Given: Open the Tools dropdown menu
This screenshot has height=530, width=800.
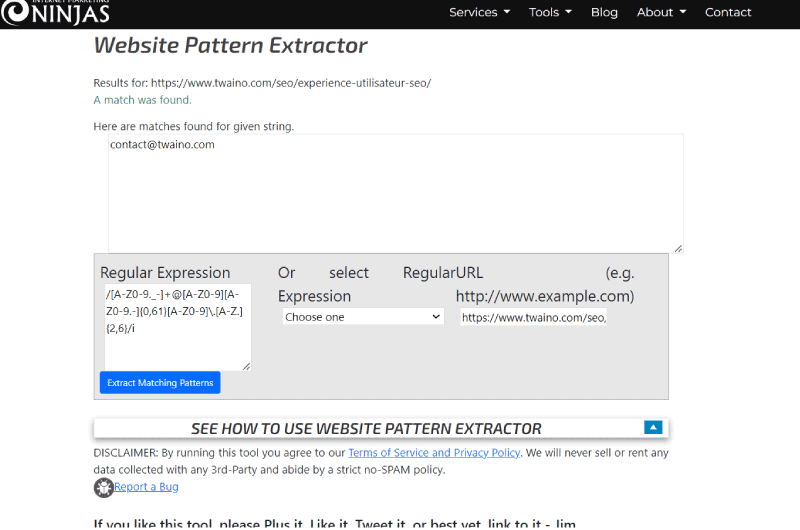Looking at the screenshot, I should coord(550,12).
